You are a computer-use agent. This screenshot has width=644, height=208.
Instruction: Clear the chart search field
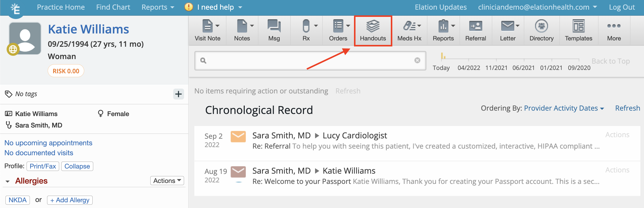417,60
